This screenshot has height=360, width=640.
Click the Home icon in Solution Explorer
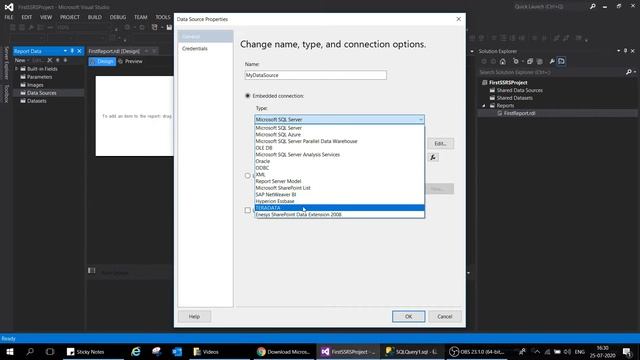click(502, 61)
